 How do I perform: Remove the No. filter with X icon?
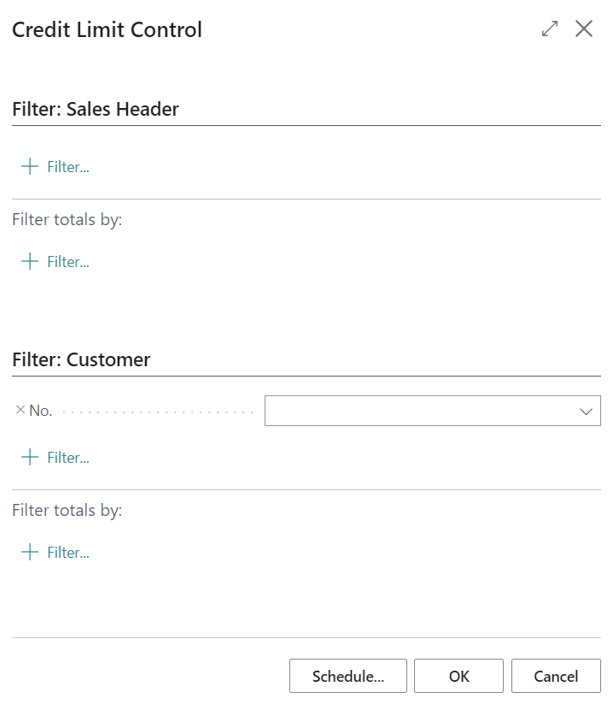tap(20, 411)
